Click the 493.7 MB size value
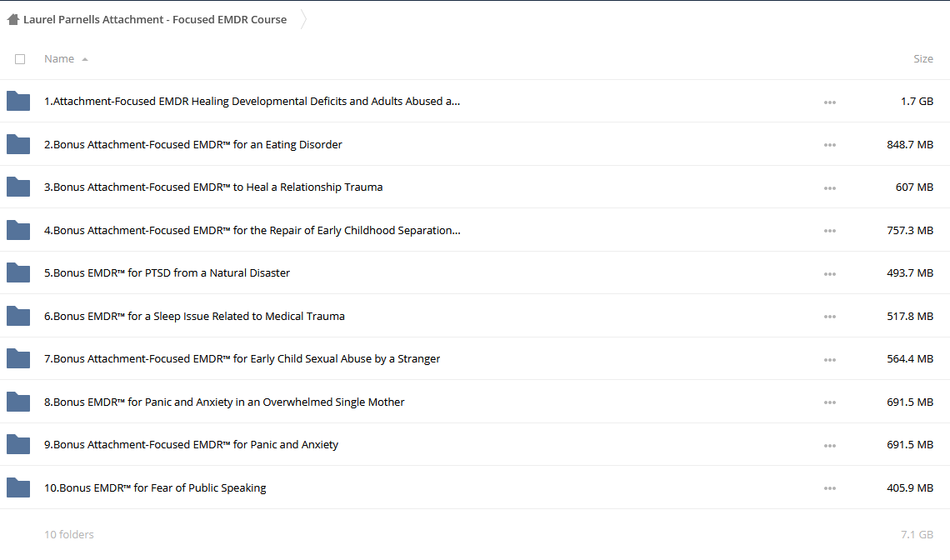 (910, 272)
